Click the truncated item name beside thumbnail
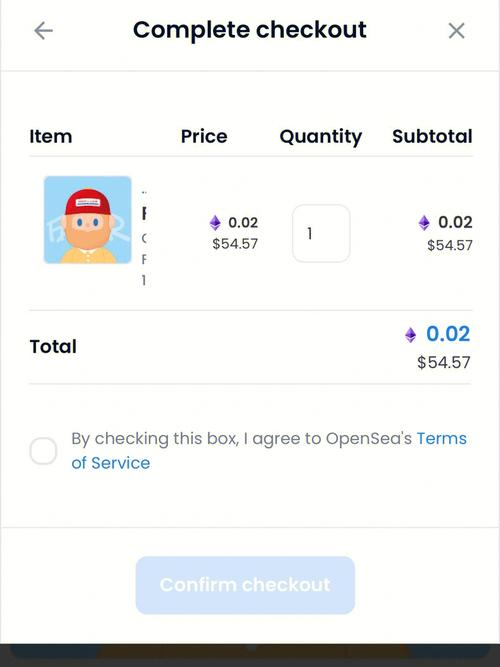Image resolution: width=500 pixels, height=667 pixels. coord(144,214)
